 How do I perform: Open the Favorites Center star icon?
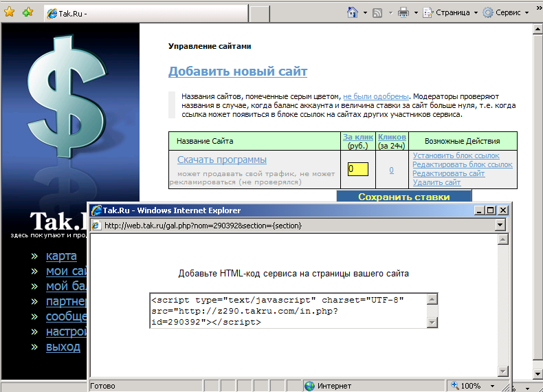coord(10,12)
